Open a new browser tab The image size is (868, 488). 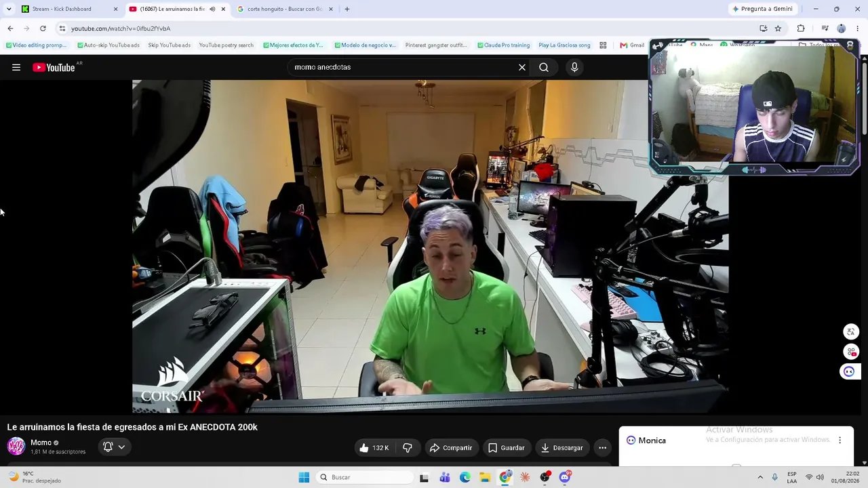(x=347, y=9)
